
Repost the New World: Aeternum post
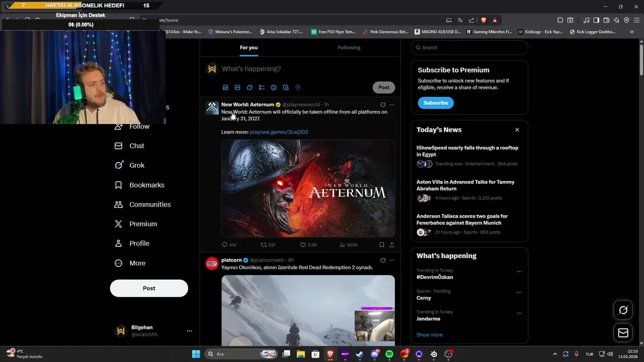[268, 245]
